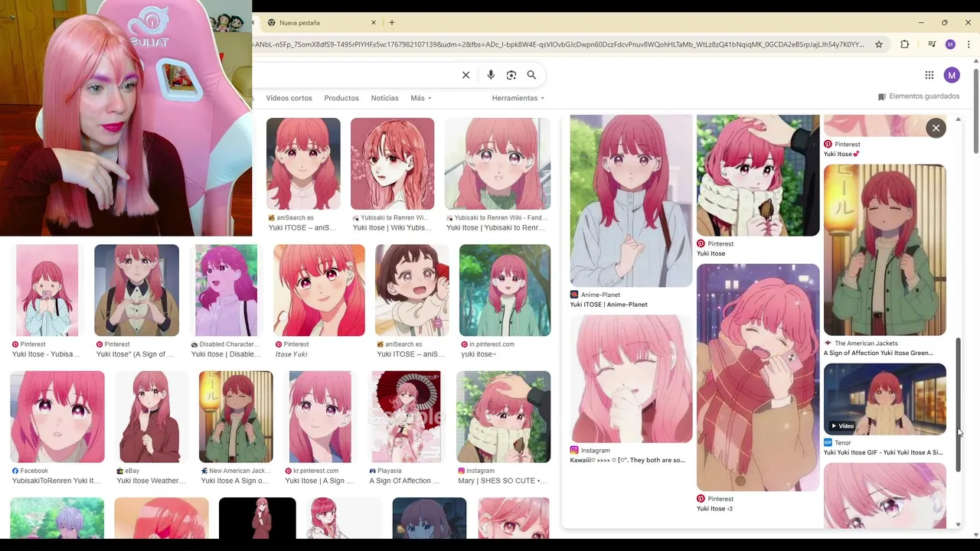980x551 pixels.
Task: Open the Chrome profile icon in toolbar
Action: tap(950, 44)
